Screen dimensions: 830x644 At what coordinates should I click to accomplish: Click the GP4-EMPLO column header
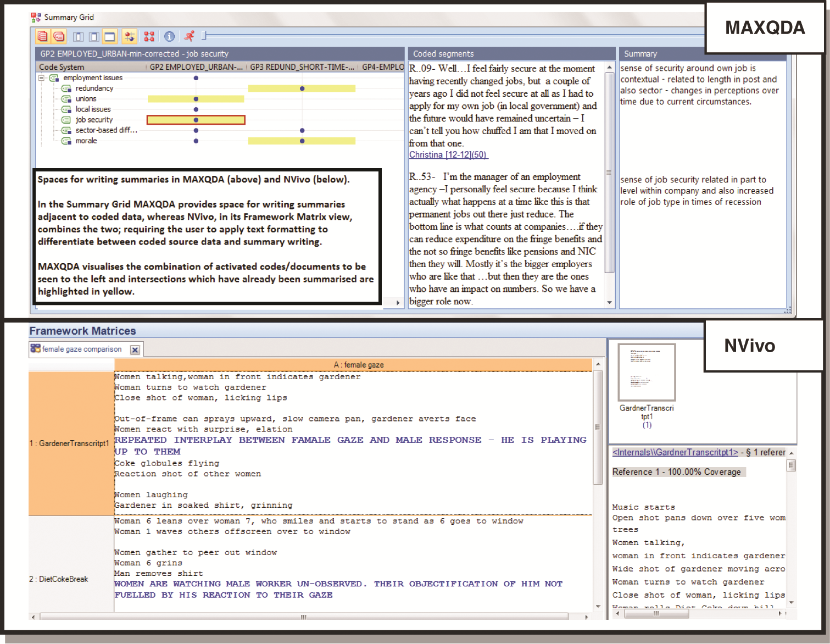coord(383,67)
